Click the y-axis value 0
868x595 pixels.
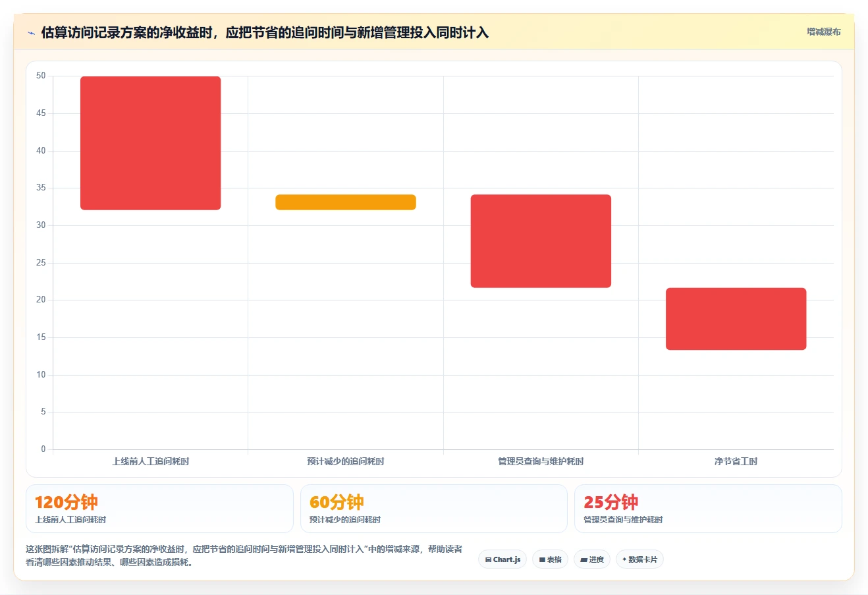[x=43, y=449]
